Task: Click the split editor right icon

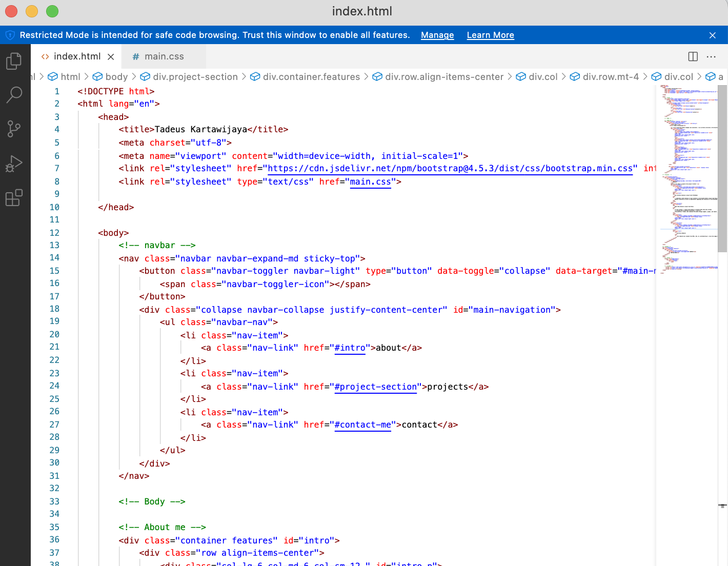Action: (x=693, y=56)
